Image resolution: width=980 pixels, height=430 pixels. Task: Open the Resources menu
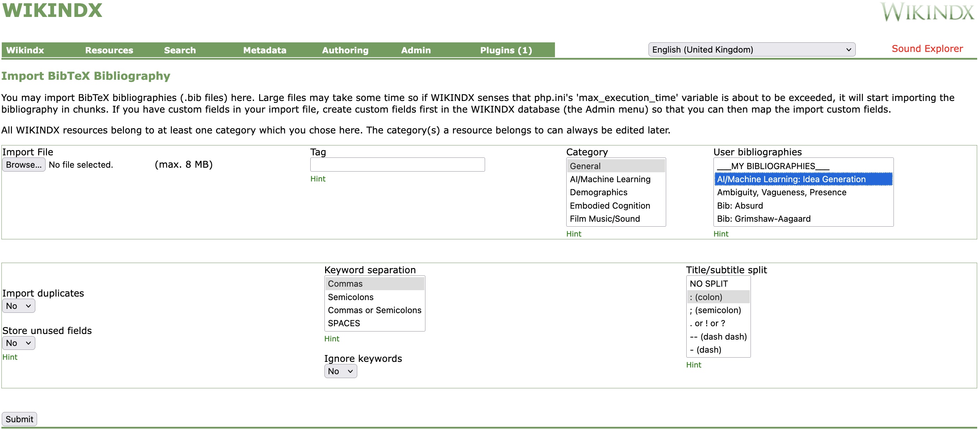click(x=109, y=50)
